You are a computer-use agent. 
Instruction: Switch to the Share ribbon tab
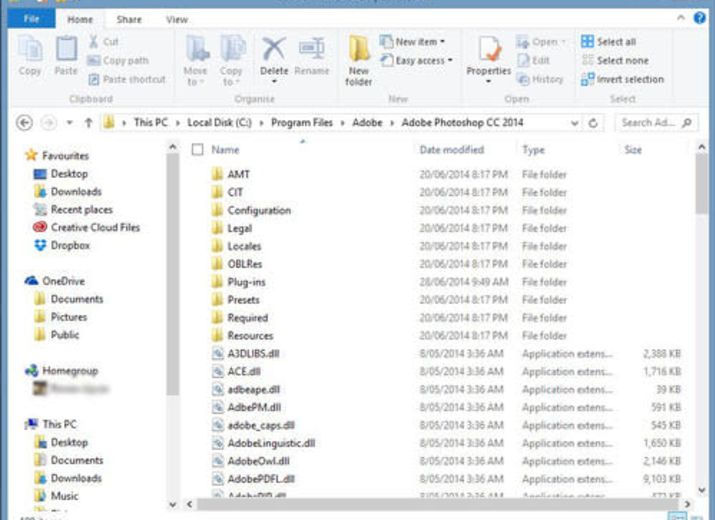coord(129,20)
